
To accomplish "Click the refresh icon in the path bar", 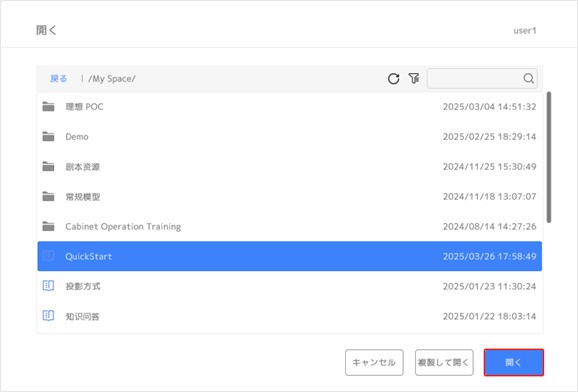I will (393, 79).
